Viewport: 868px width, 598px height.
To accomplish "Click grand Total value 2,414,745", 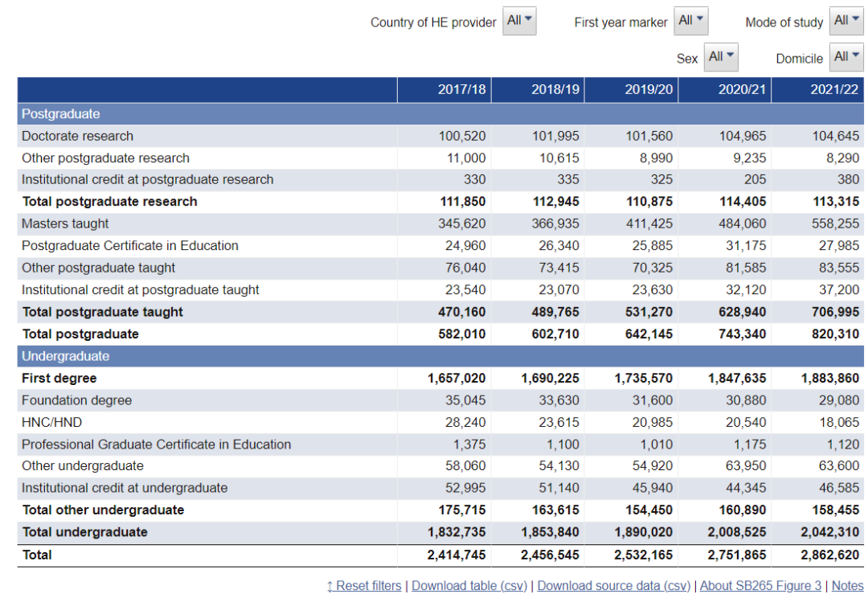I will pyautogui.click(x=457, y=555).
